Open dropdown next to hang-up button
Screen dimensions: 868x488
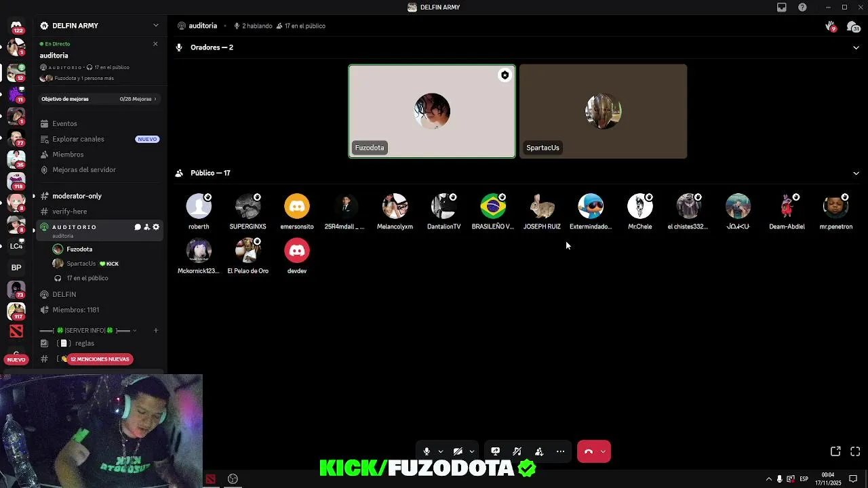[603, 451]
